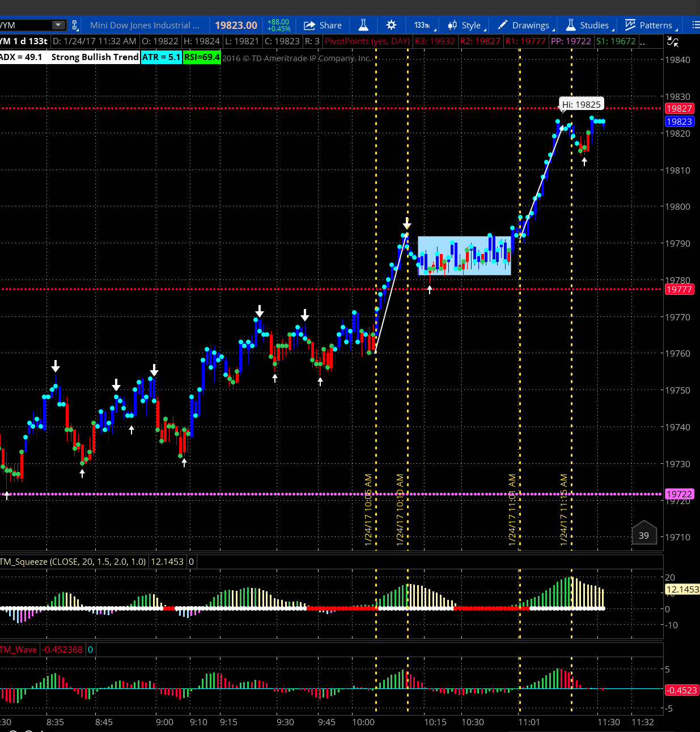
Task: Click the flask-shaped Edit Studies icon
Action: pyautogui.click(x=363, y=25)
